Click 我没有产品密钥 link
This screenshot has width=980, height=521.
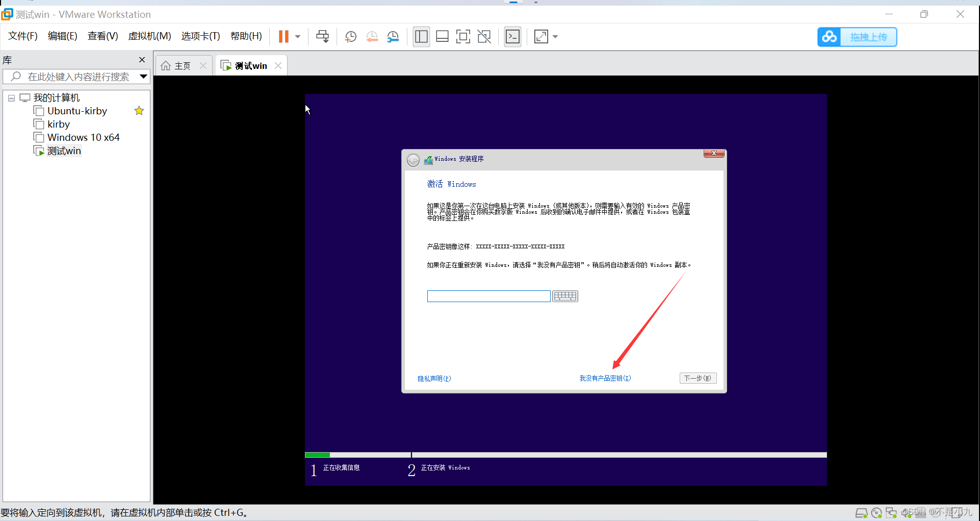point(605,378)
